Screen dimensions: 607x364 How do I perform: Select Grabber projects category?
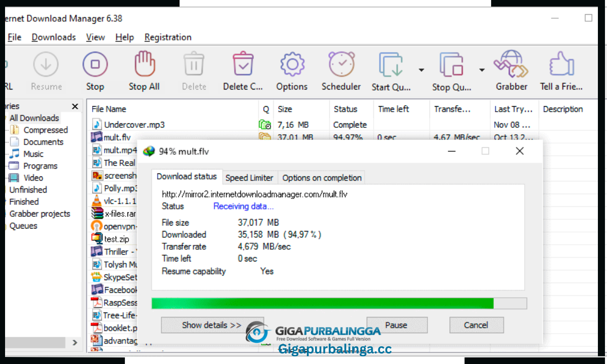click(39, 214)
